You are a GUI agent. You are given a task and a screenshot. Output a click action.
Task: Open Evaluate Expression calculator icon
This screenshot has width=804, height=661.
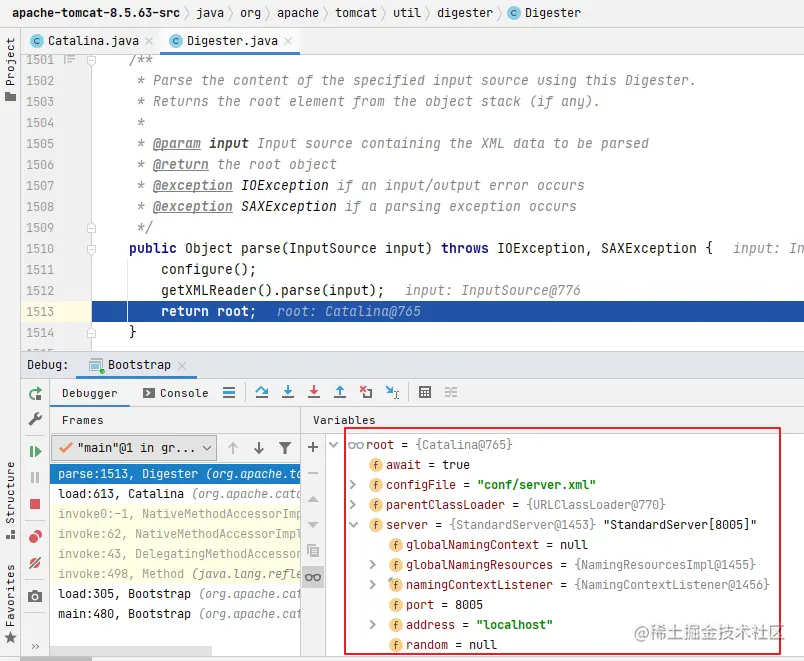pyautogui.click(x=425, y=392)
